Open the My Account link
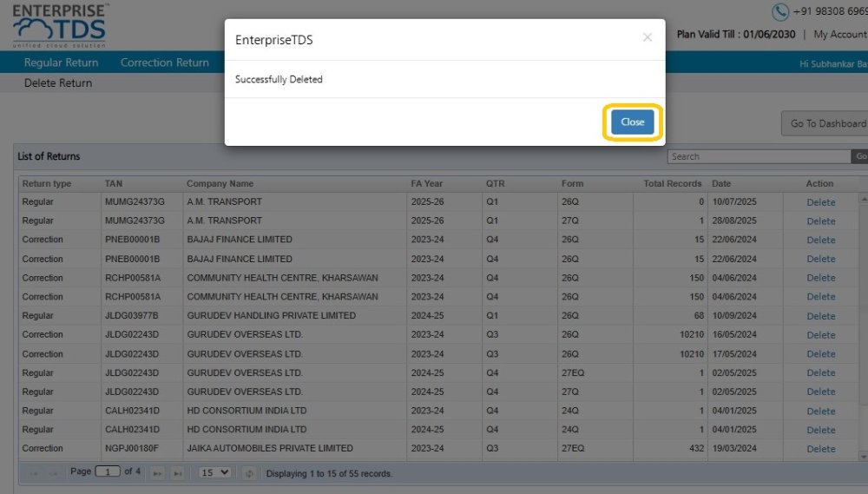Screen dimensions: 868x494 (840, 35)
